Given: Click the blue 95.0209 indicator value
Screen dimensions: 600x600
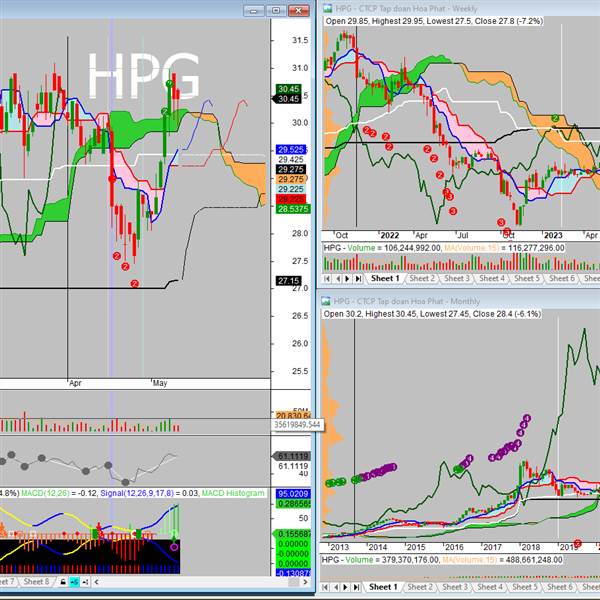Looking at the screenshot, I should pos(293,494).
